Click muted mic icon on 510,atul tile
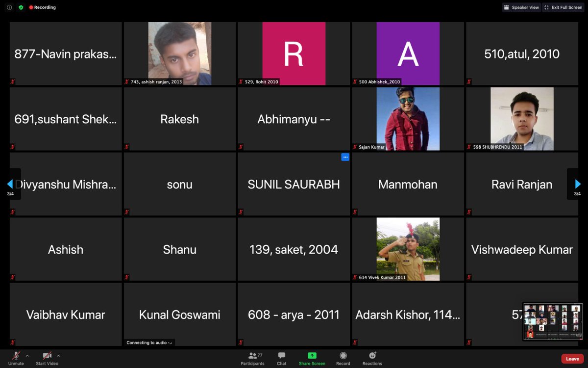The image size is (588, 368). [x=469, y=81]
